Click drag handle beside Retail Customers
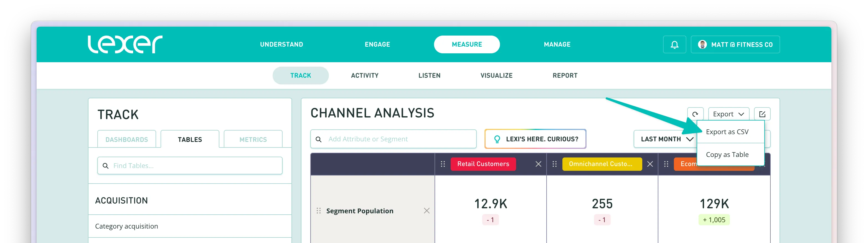The height and width of the screenshot is (243, 868). [x=443, y=164]
